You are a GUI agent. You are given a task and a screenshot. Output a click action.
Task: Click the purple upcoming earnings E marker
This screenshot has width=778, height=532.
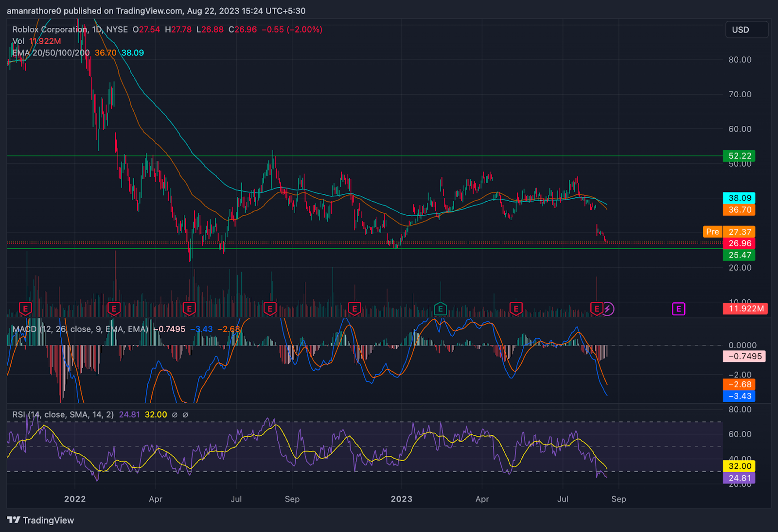[x=678, y=309]
